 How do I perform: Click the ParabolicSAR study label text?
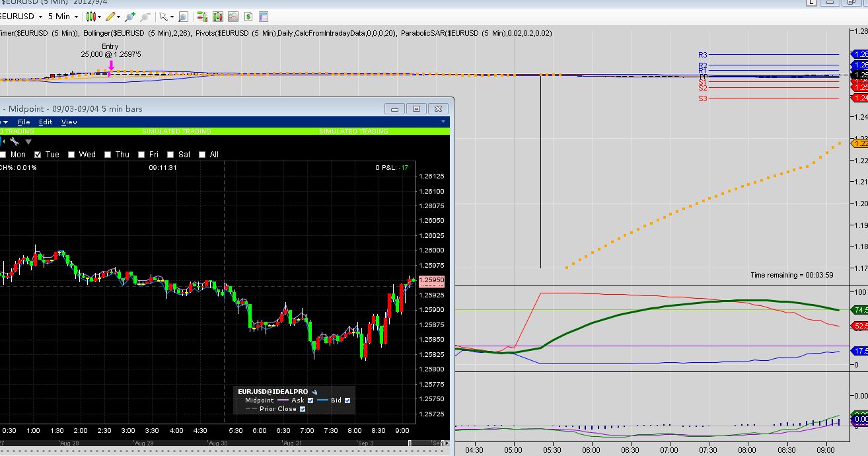[475, 33]
